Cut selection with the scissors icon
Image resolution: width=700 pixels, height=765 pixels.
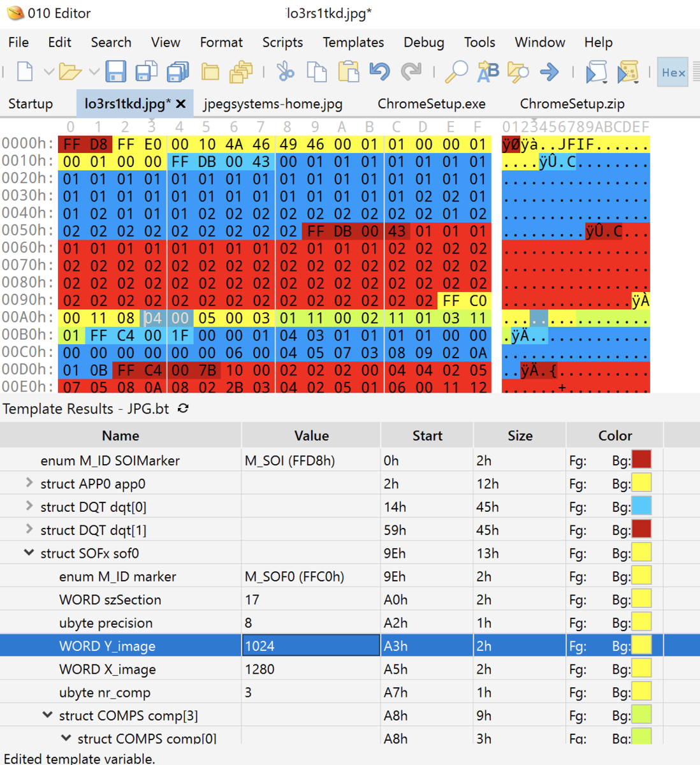[x=285, y=71]
